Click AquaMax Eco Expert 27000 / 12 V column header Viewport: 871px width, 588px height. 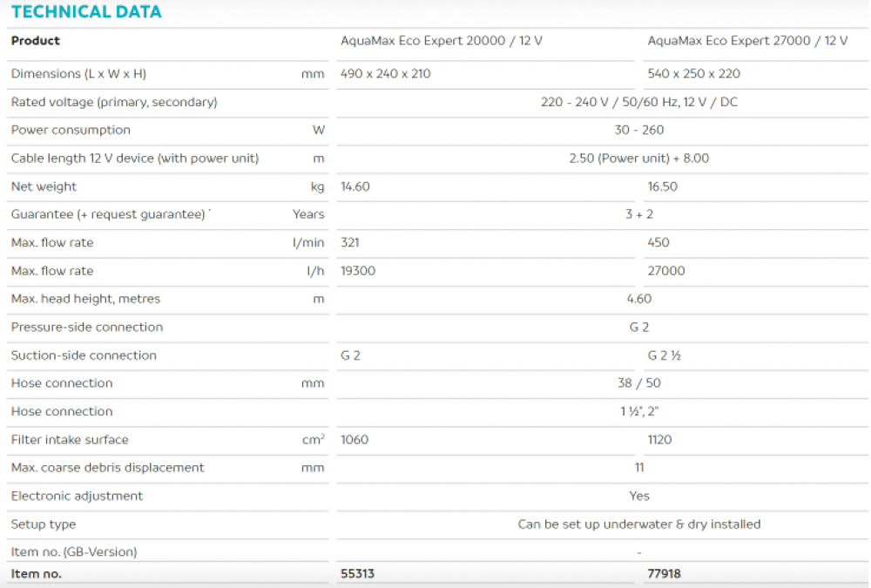point(747,41)
